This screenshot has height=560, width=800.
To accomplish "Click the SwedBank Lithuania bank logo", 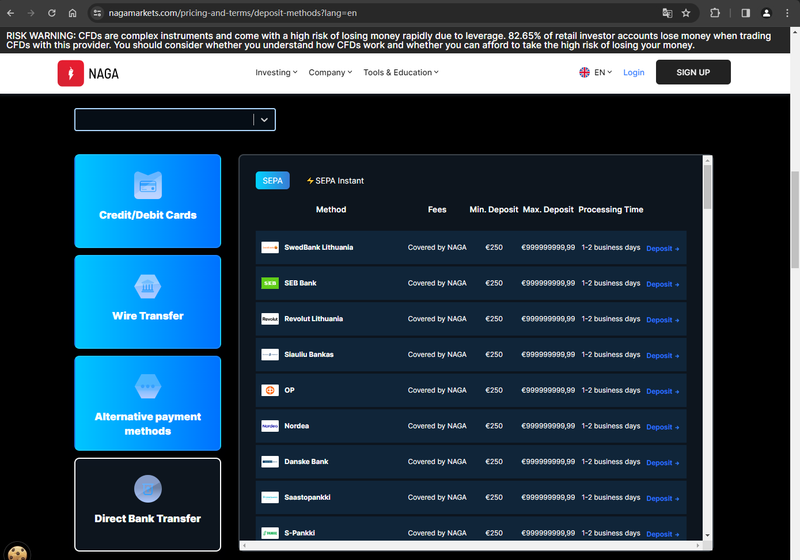I will pos(270,247).
